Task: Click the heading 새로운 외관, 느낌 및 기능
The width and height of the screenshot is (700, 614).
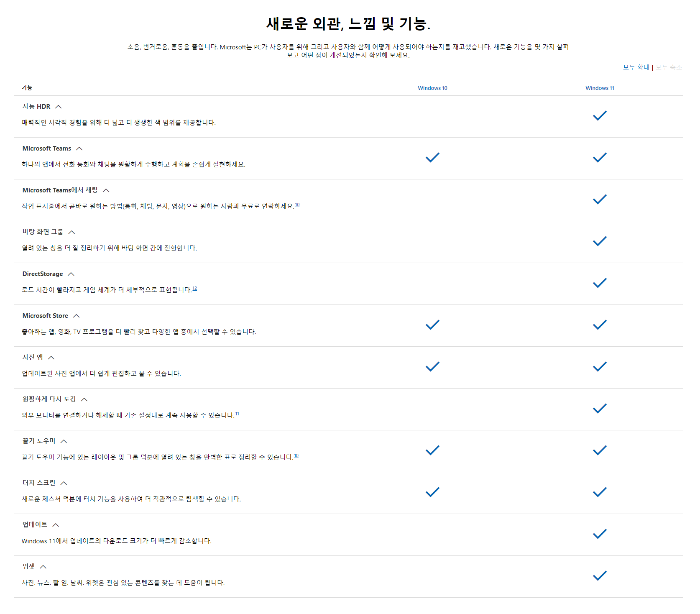Action: 348,23
